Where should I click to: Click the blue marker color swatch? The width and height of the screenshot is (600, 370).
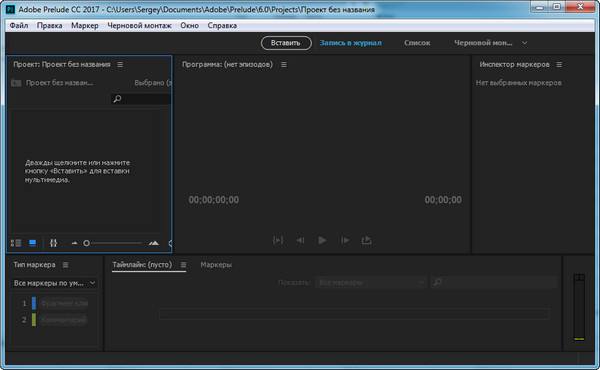coord(34,303)
